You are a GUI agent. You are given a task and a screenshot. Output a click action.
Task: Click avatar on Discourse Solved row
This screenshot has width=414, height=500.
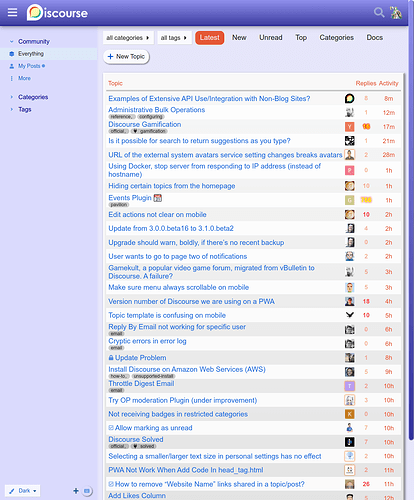pyautogui.click(x=349, y=442)
